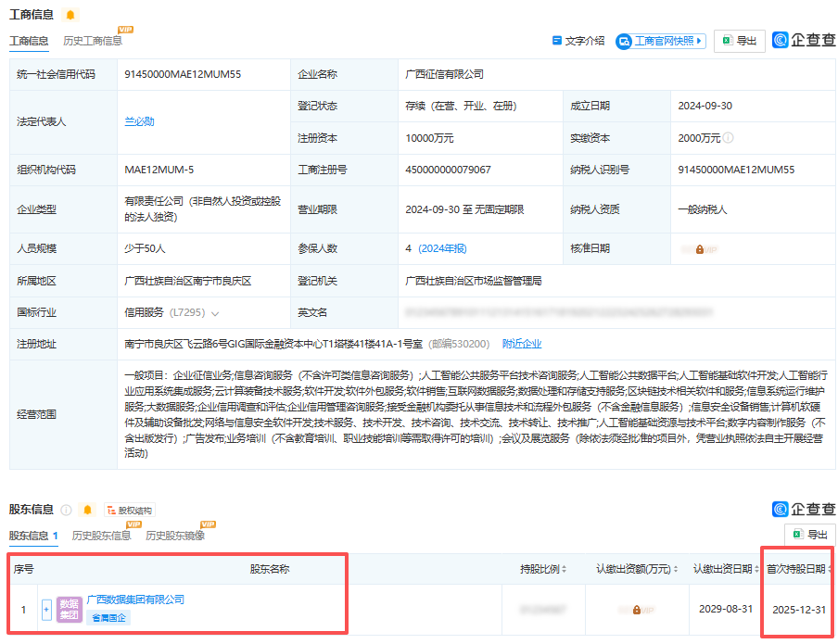Switch to the 历史工商信息 tab
838x644 pixels.
[x=92, y=39]
